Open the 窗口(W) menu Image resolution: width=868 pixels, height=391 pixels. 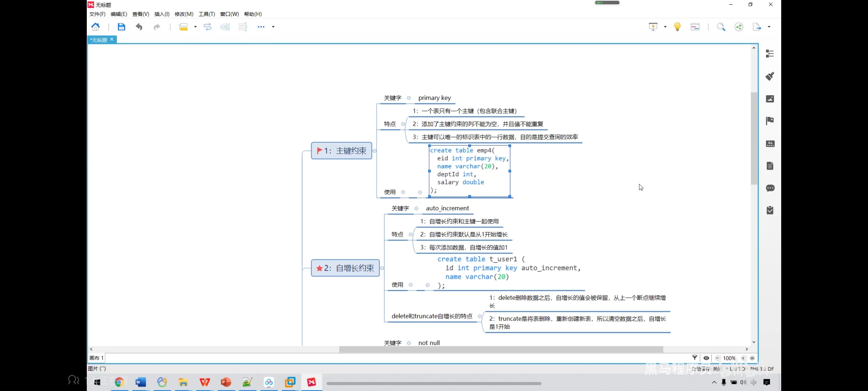229,14
